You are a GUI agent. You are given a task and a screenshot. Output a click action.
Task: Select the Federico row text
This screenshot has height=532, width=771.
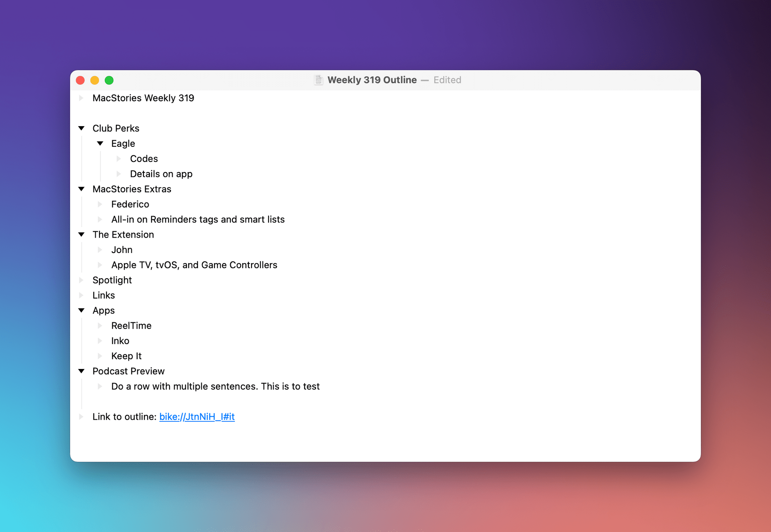coord(130,204)
